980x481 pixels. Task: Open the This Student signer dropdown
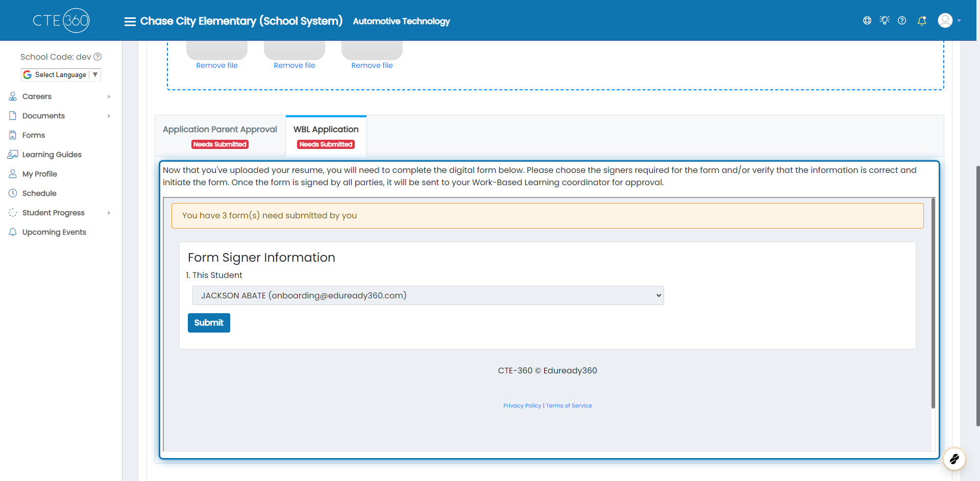(428, 295)
